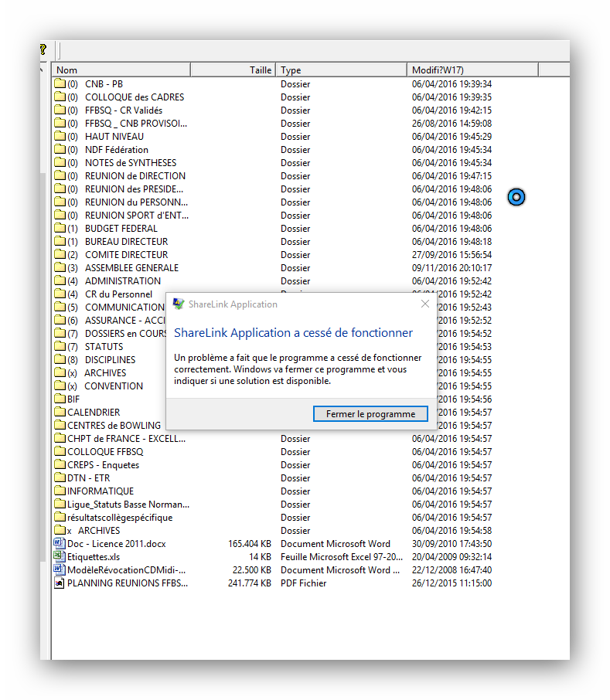Click the date 22/12/2008 16:47:40
The height and width of the screenshot is (700, 610).
(452, 569)
